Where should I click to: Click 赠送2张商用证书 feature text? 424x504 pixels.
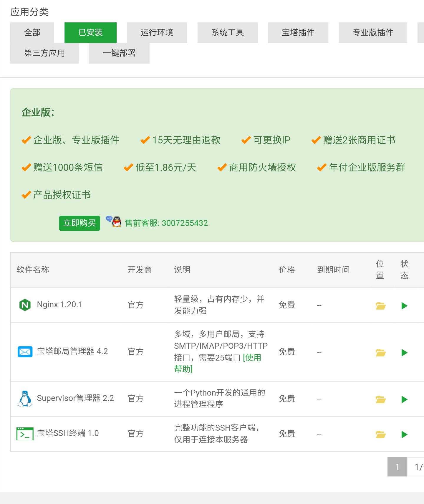tap(359, 140)
